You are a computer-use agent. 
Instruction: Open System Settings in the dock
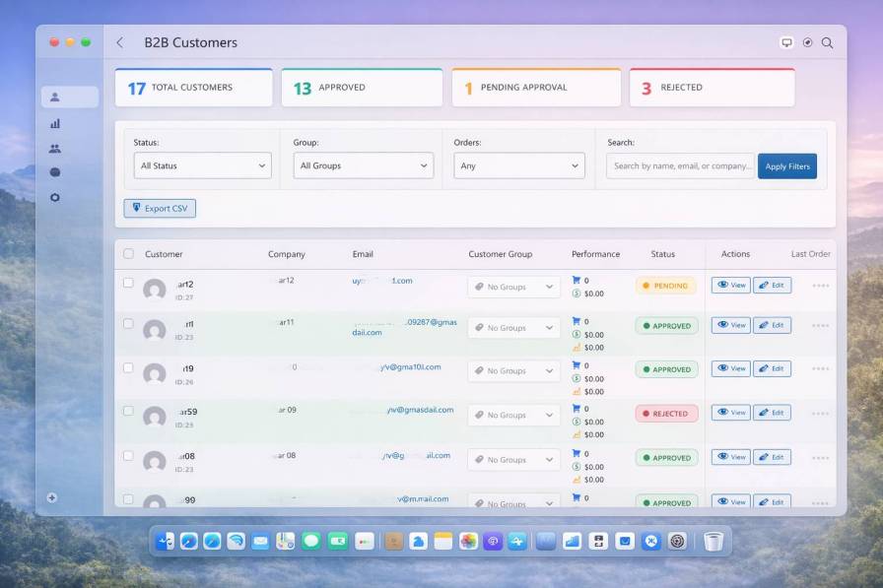[677, 542]
